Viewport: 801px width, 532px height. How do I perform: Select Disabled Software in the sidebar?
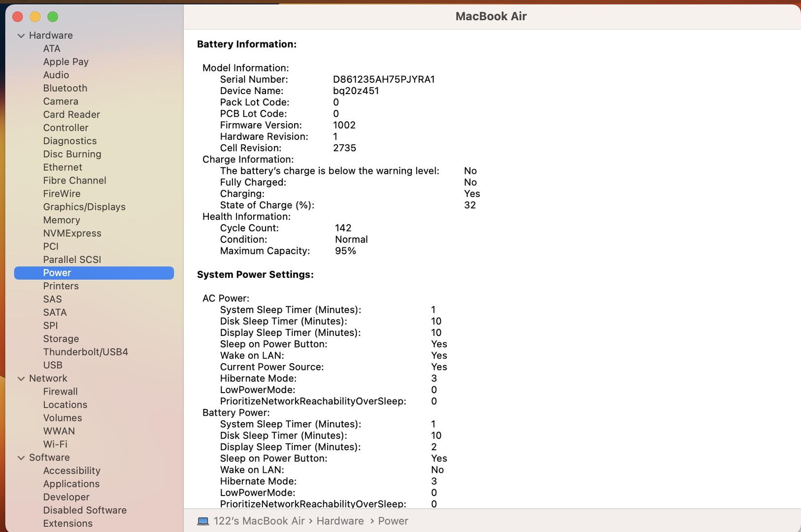pos(85,510)
